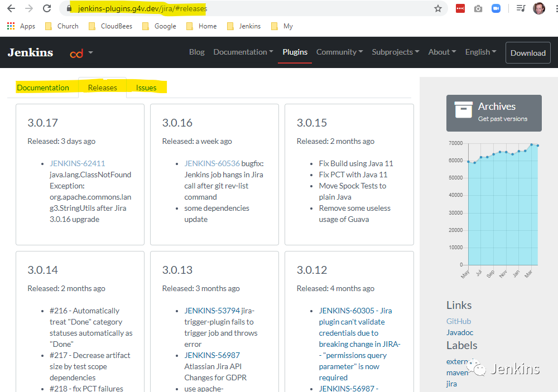Click the Zoom extension icon

[x=496, y=8]
